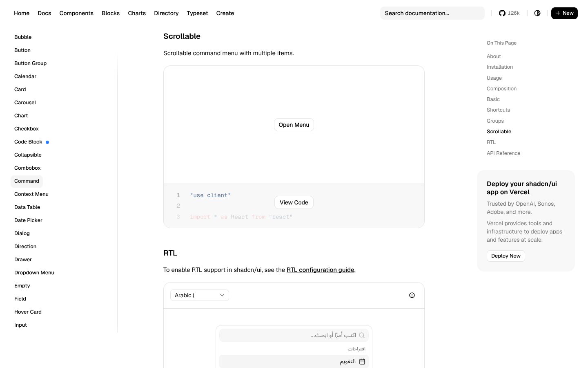This screenshot has height=368, width=588.
Task: Jump to About in On This Page
Action: coord(494,56)
